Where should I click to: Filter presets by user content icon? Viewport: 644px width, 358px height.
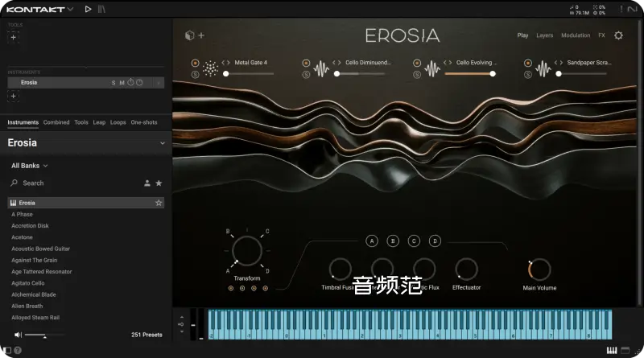tap(147, 183)
